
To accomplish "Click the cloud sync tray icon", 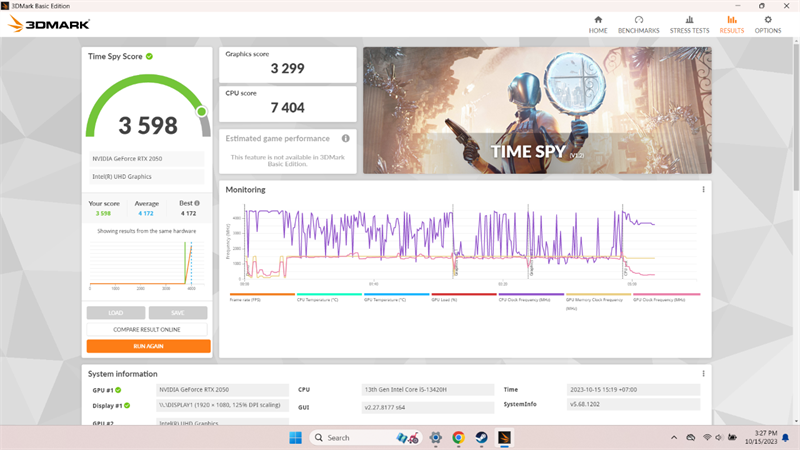I will click(x=690, y=437).
